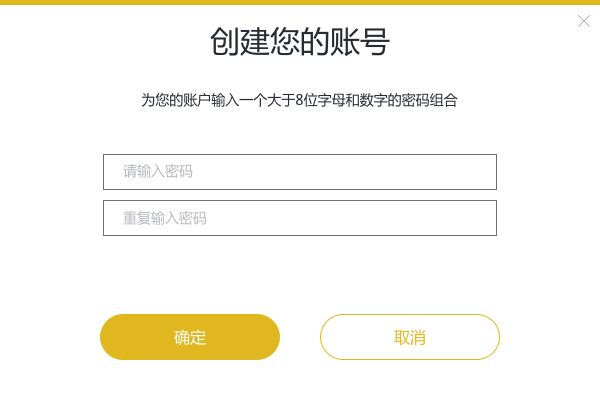This screenshot has height=400, width=600.
Task: Confirm the new password with 确定
Action: click(x=190, y=337)
